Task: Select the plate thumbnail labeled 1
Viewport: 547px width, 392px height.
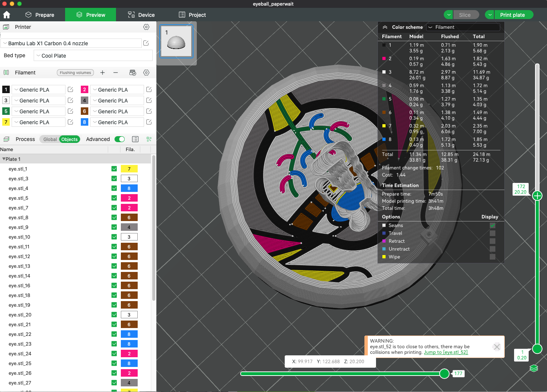Action: coord(176,41)
